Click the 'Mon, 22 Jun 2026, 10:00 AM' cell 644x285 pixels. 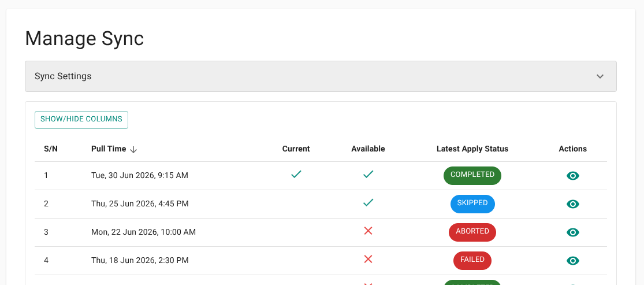pos(143,232)
